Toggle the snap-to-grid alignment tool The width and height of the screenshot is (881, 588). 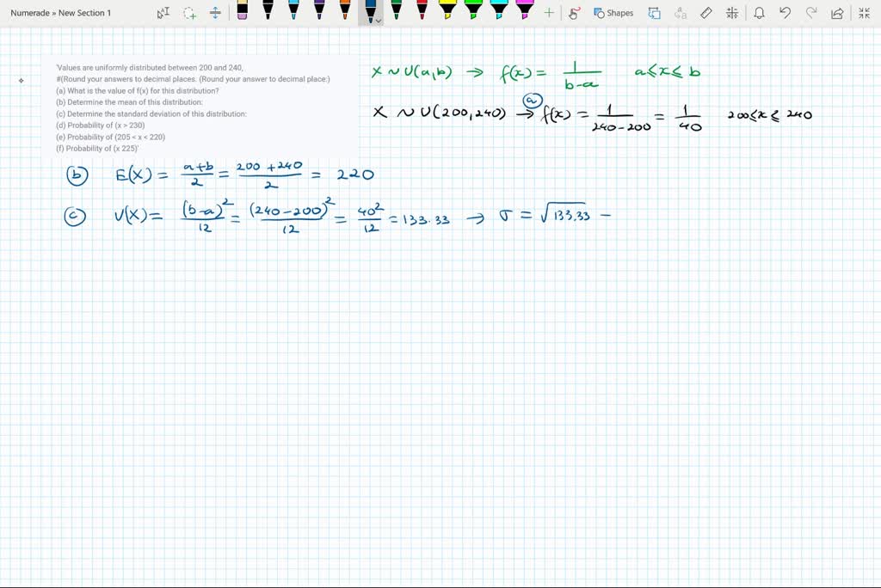pos(731,13)
